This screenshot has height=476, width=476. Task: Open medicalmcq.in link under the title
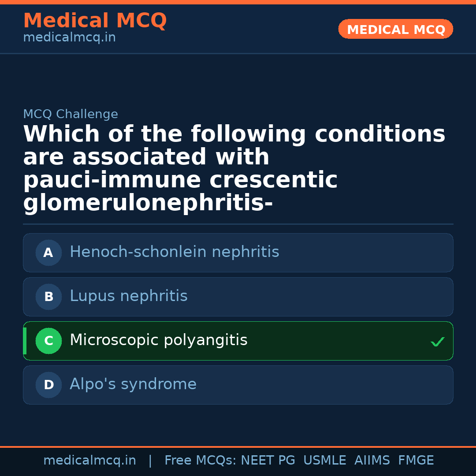(69, 37)
